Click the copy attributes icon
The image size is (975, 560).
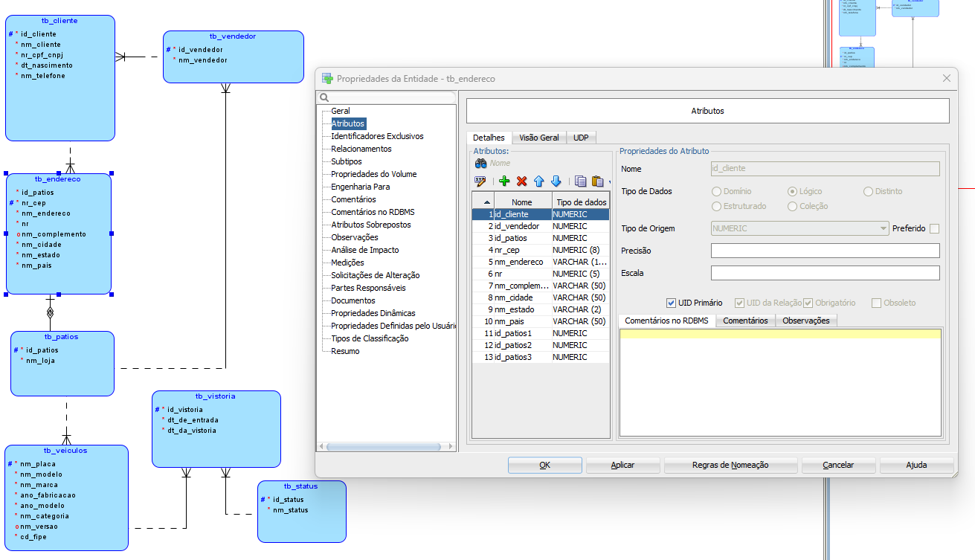click(x=581, y=181)
